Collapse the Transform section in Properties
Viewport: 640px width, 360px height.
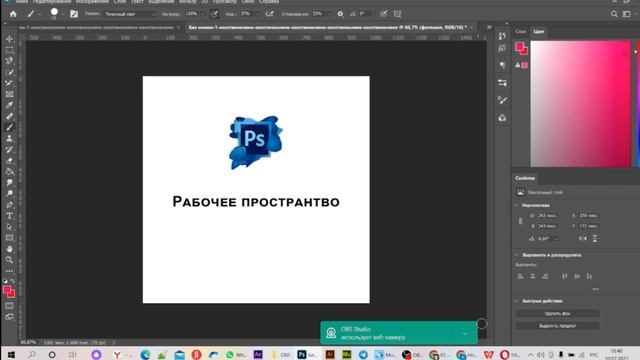[x=517, y=205]
